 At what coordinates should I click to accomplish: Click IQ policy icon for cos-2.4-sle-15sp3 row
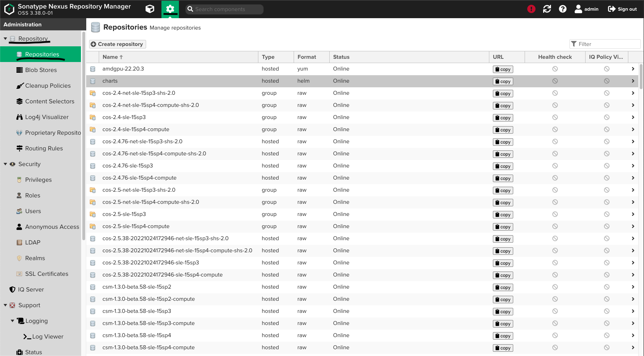tap(607, 117)
